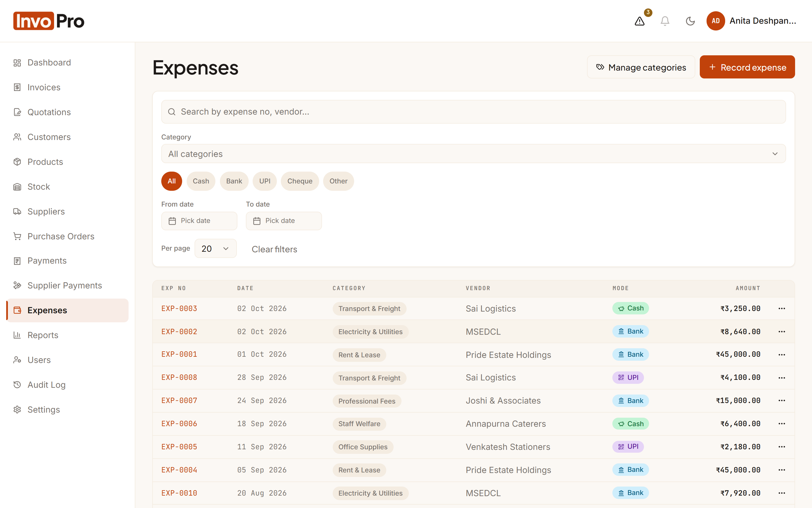Click the Bank badge on EXP-0007 row
Viewport: 812px width, 508px height.
(x=630, y=400)
